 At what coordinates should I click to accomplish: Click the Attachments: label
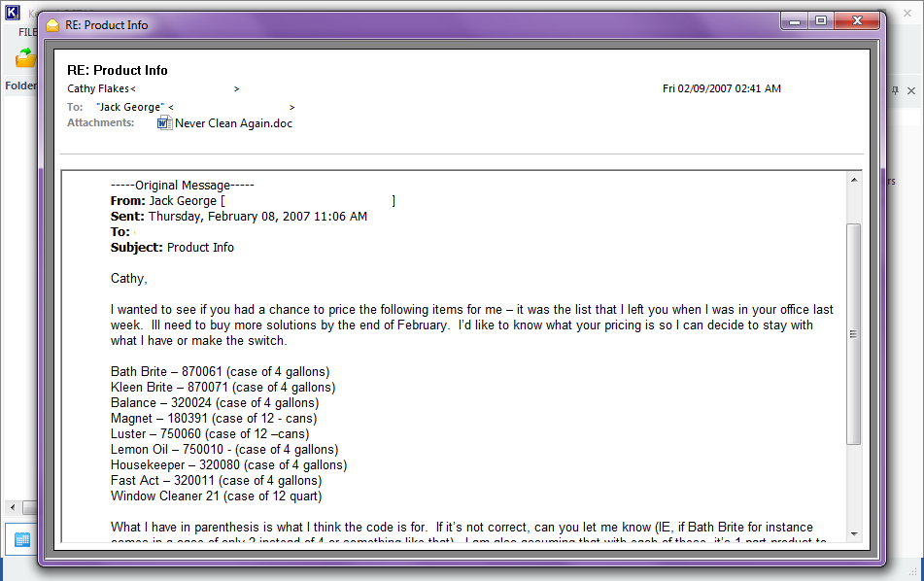pyautogui.click(x=101, y=122)
